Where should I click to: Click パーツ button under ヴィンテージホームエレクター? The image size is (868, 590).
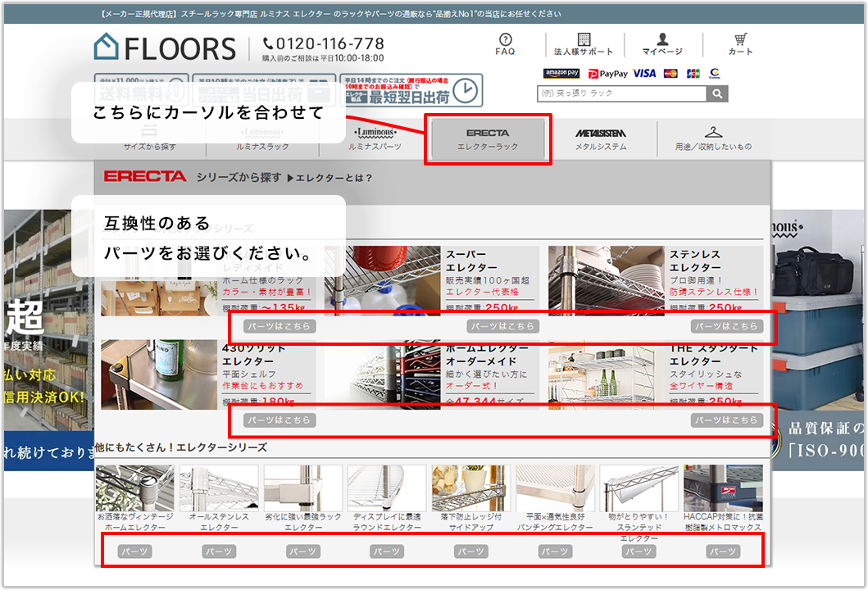click(x=135, y=551)
